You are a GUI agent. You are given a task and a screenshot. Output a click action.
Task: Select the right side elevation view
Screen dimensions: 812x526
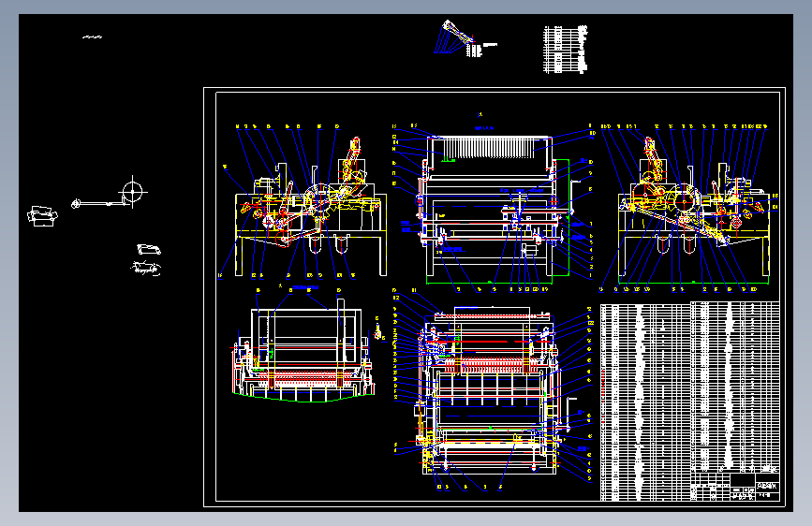pyautogui.click(x=694, y=206)
